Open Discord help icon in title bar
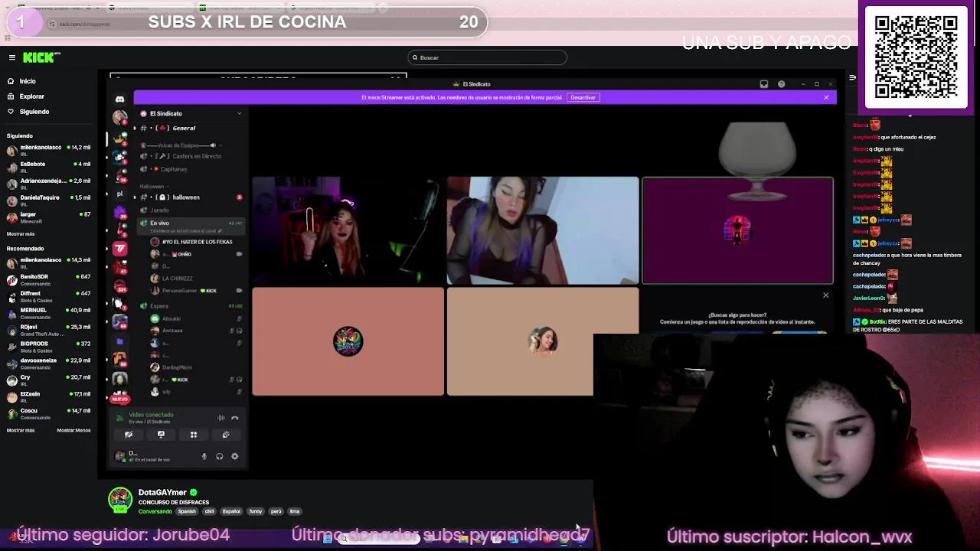 click(x=781, y=84)
